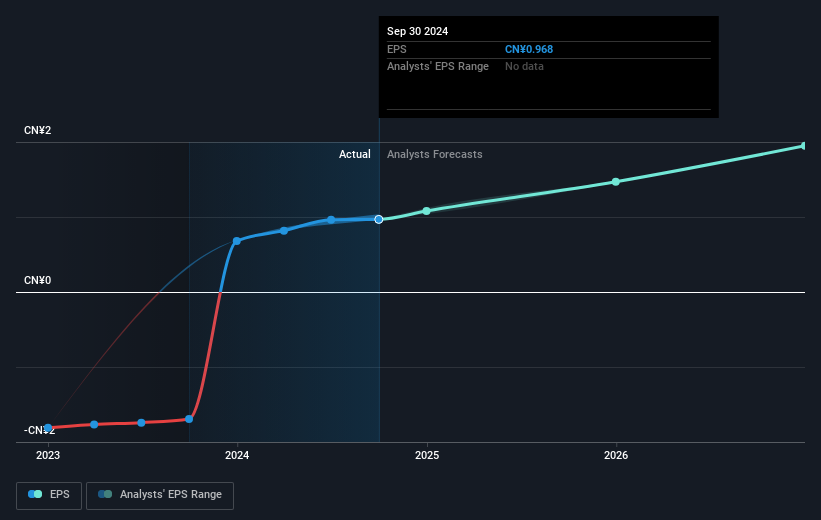Click the 2024 start EPS data point
821x520 pixels.
tap(237, 241)
